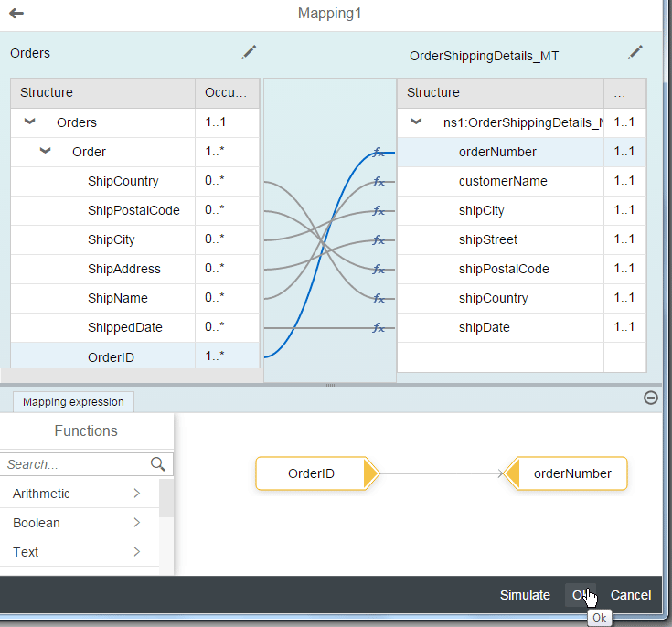Screen dimensions: 672x627
Task: Collapse the Orders root node
Action: [29, 122]
